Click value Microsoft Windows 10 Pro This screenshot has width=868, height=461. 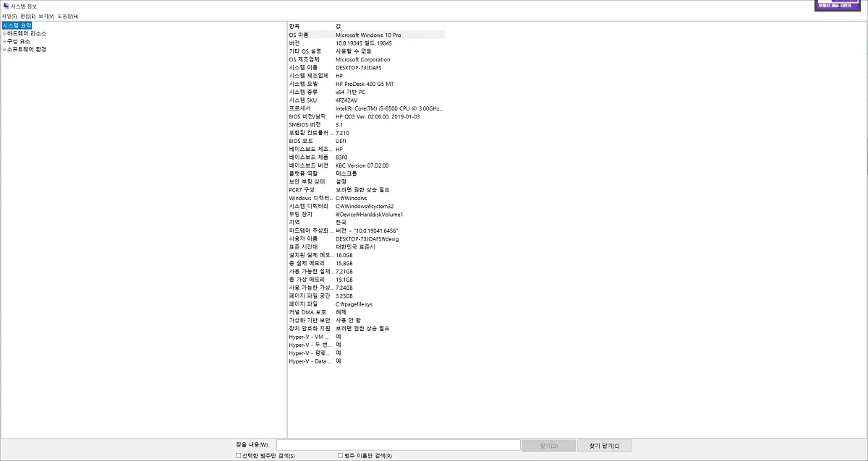pos(368,35)
